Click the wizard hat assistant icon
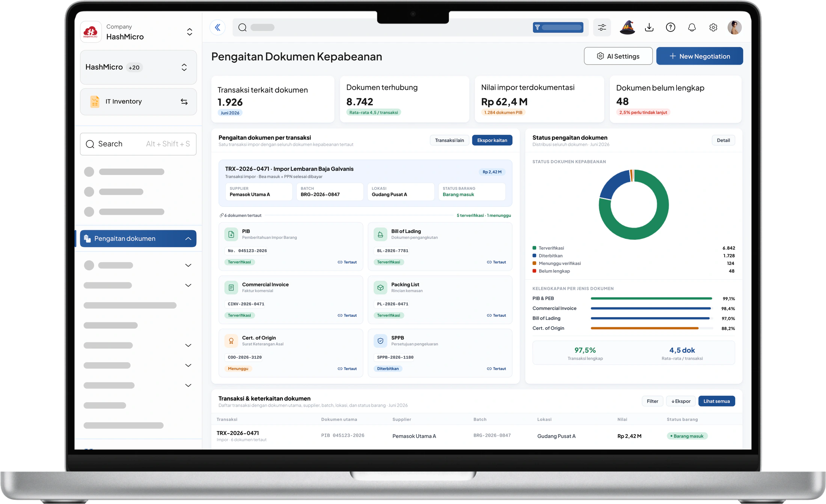The width and height of the screenshot is (826, 504). 627,27
